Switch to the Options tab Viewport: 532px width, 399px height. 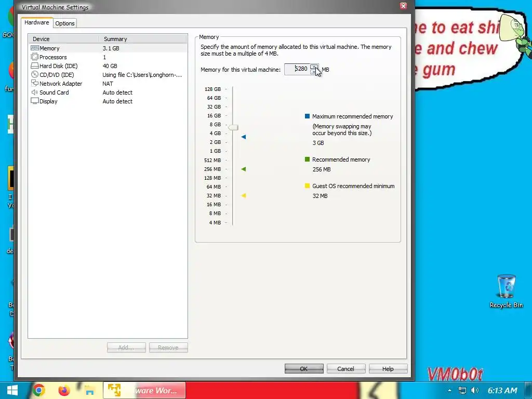[x=65, y=23]
